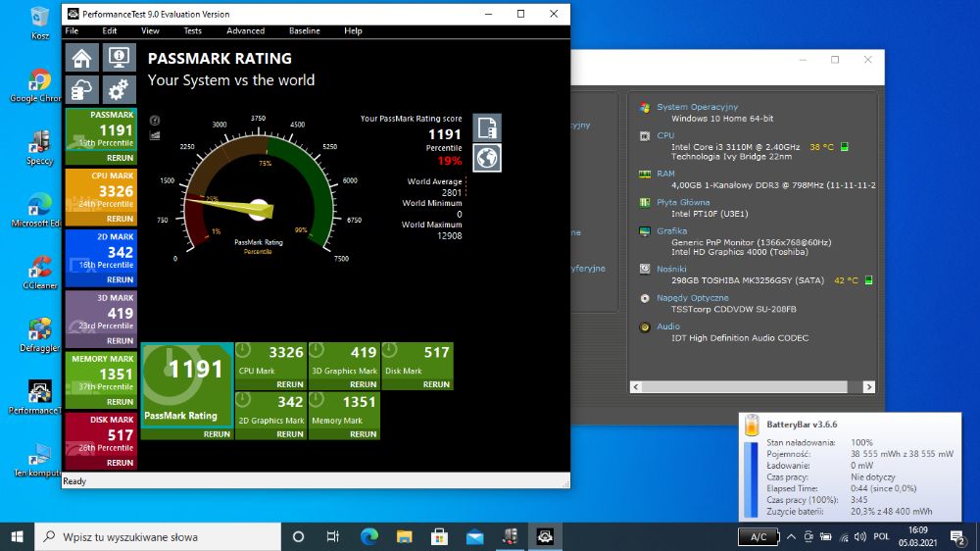Image resolution: width=980 pixels, height=551 pixels.
Task: Click 3D Graphics Mark 419 tile
Action: (344, 366)
